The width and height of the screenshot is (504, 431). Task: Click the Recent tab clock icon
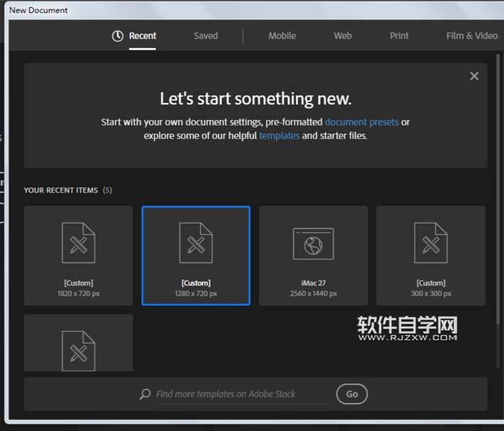[118, 36]
